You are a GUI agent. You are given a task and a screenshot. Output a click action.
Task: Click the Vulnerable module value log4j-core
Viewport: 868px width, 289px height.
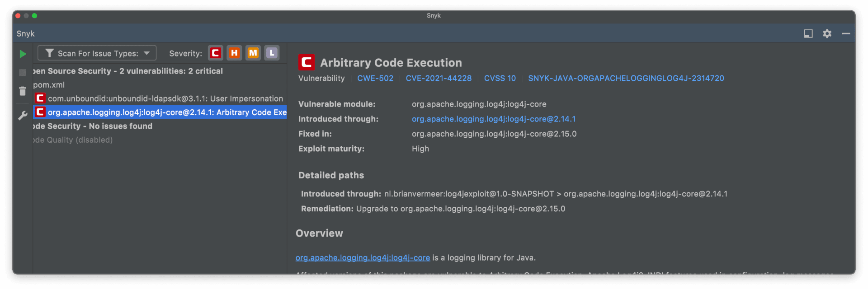point(479,104)
